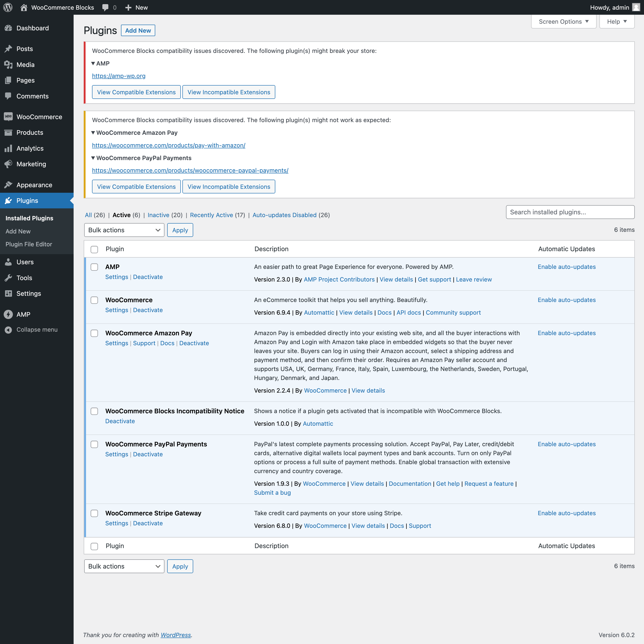Select all plugins with header checkbox
644x644 pixels.
(x=94, y=249)
